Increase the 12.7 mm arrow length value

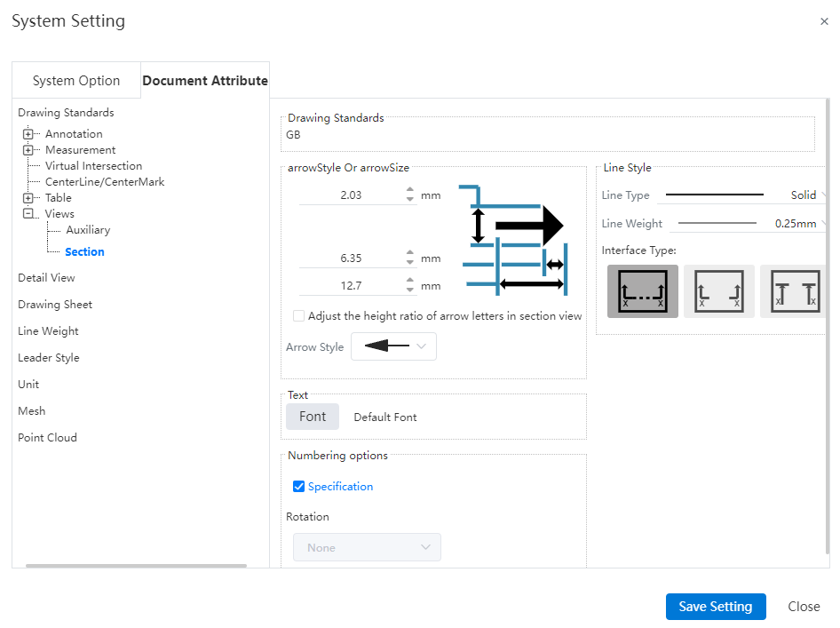point(410,280)
